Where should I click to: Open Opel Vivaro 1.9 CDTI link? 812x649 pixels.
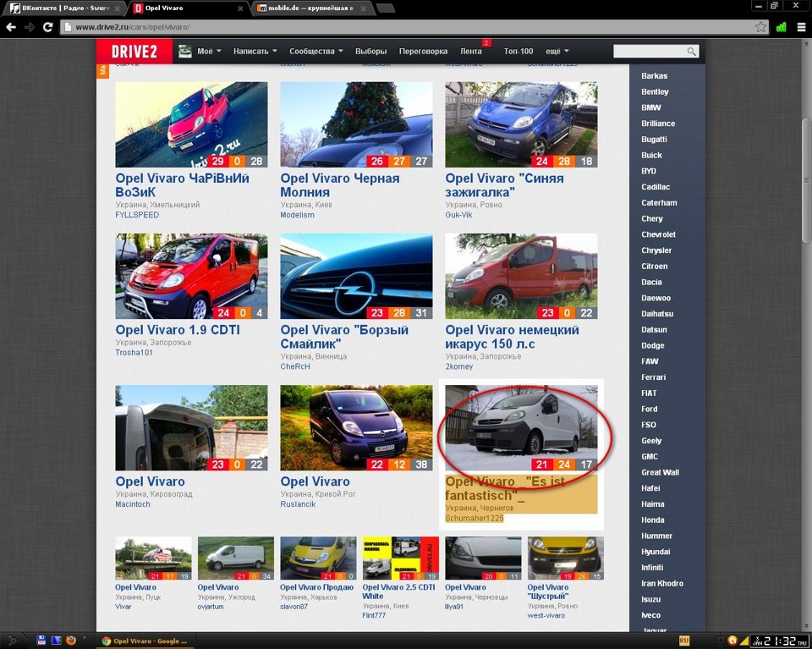coord(178,330)
